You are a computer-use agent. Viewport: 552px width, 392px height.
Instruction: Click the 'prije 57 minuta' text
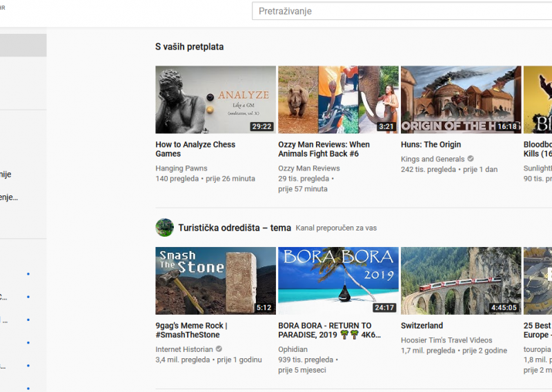pyautogui.click(x=303, y=189)
